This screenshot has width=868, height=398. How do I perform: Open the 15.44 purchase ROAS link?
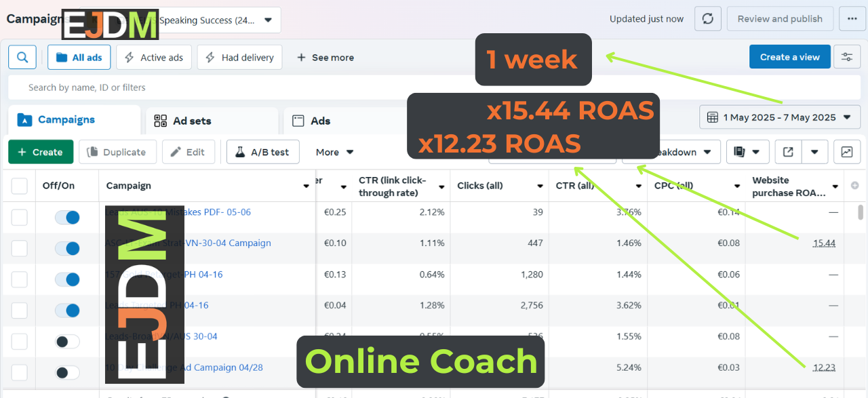click(824, 243)
